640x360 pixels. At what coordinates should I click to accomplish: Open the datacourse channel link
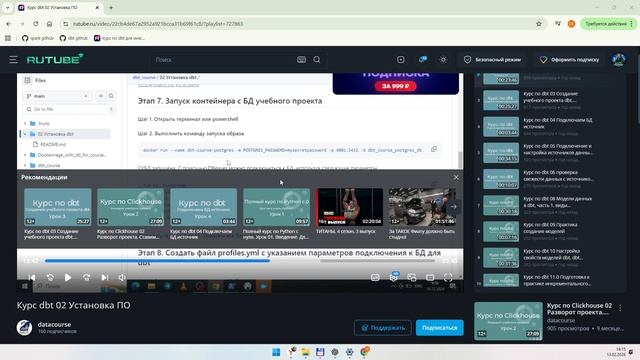pos(54,324)
